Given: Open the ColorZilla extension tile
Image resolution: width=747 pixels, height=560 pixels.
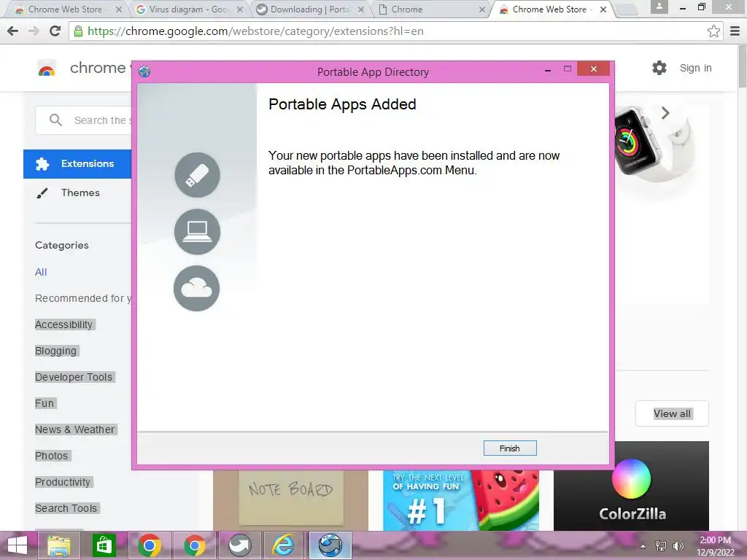Looking at the screenshot, I should point(631,486).
